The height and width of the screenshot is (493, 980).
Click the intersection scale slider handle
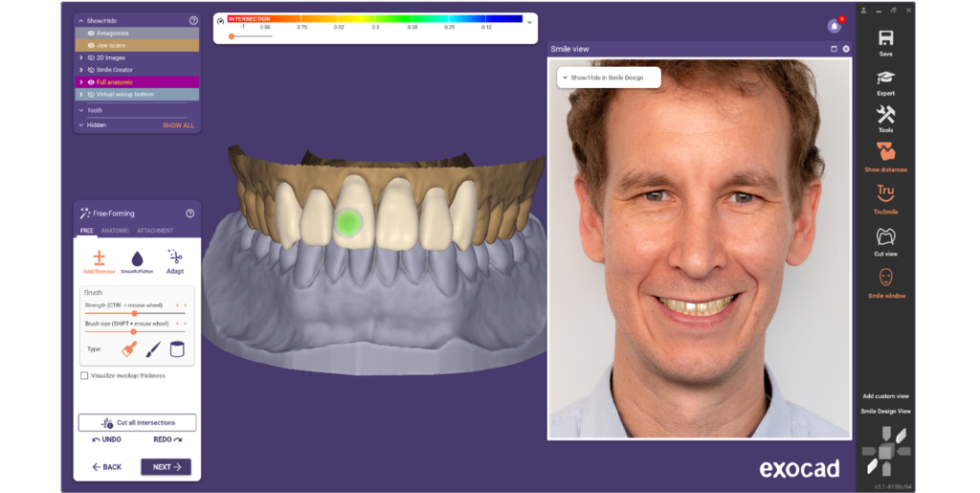[x=232, y=36]
